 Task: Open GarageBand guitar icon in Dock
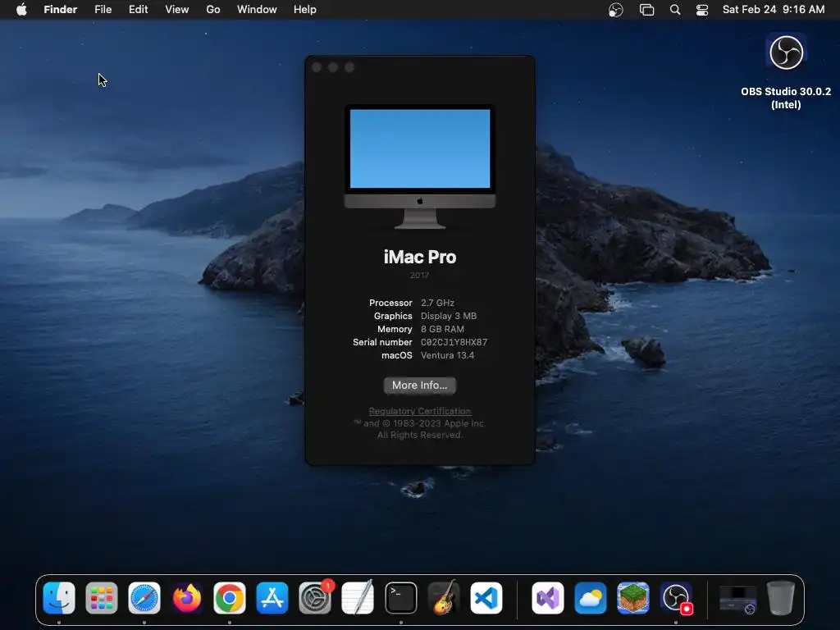click(x=444, y=598)
